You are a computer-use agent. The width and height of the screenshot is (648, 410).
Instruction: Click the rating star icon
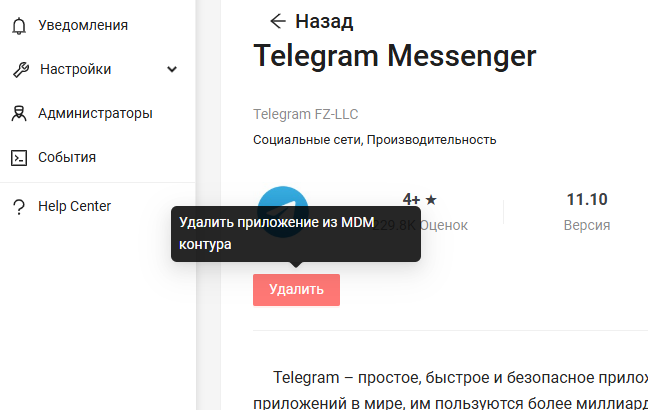tap(431, 200)
